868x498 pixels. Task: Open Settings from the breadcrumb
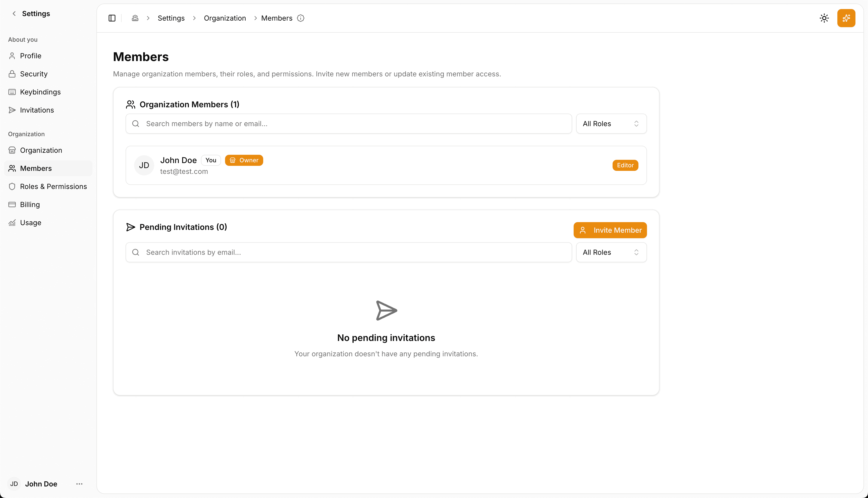171,18
